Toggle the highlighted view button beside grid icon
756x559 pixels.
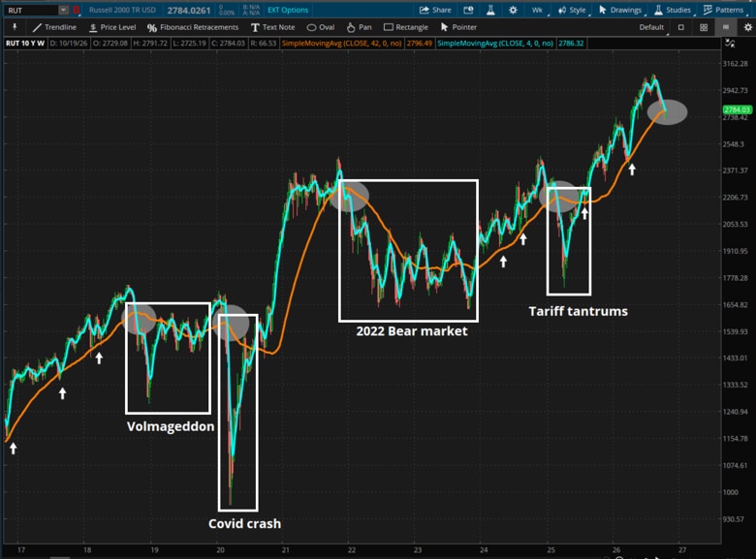click(x=726, y=27)
